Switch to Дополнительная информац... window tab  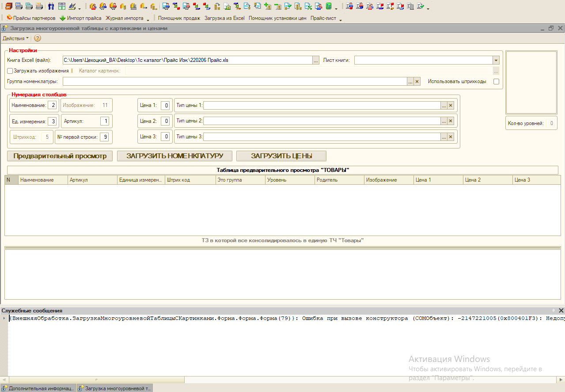[38, 388]
